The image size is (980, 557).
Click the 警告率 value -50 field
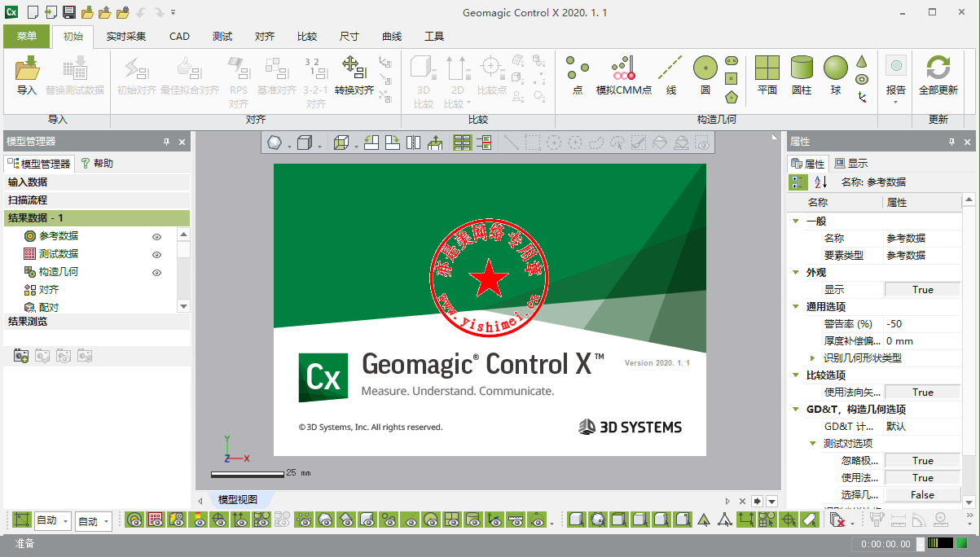click(x=923, y=323)
